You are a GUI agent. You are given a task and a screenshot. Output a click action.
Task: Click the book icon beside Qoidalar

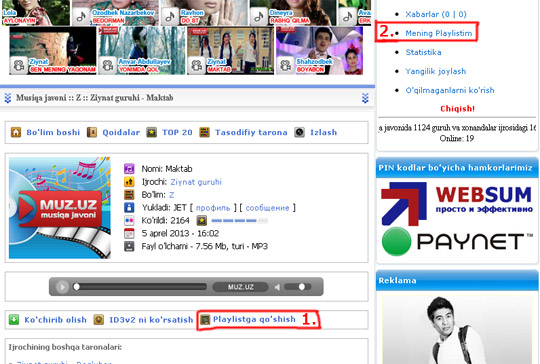[x=92, y=132]
